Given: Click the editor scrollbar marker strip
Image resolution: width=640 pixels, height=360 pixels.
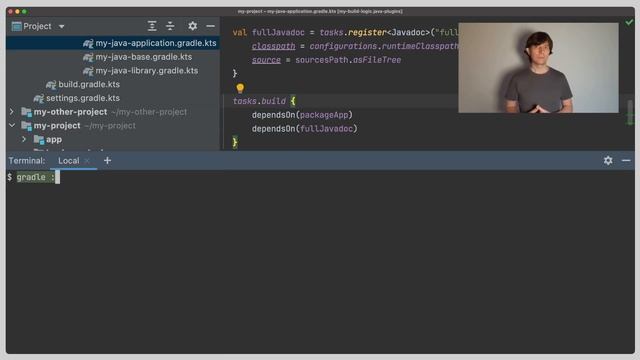Looking at the screenshot, I should coord(630,113).
